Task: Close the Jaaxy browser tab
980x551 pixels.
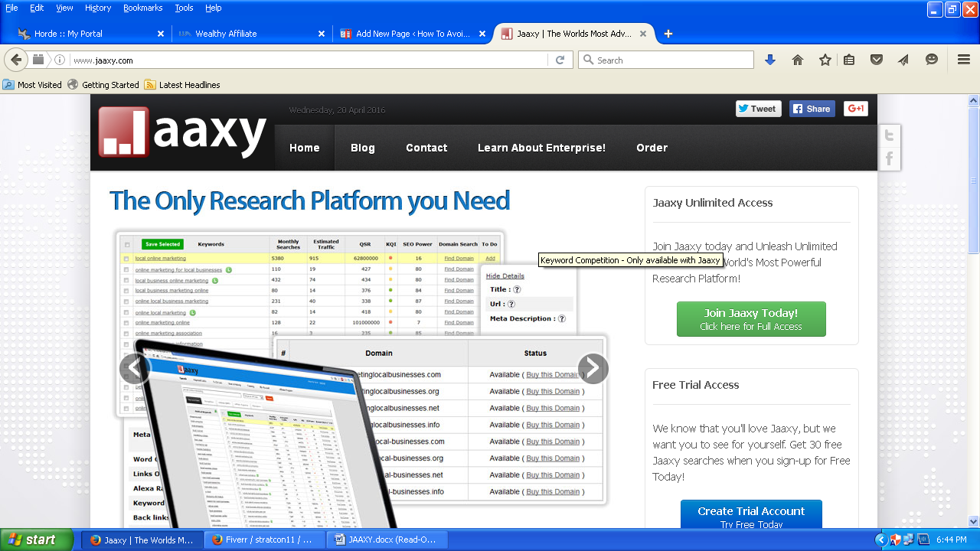Action: point(643,34)
